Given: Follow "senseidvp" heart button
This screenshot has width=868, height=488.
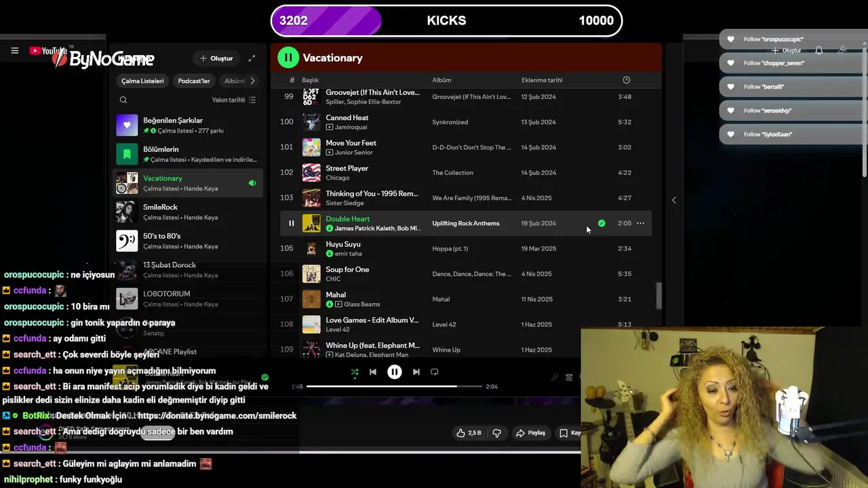Looking at the screenshot, I should 730,110.
